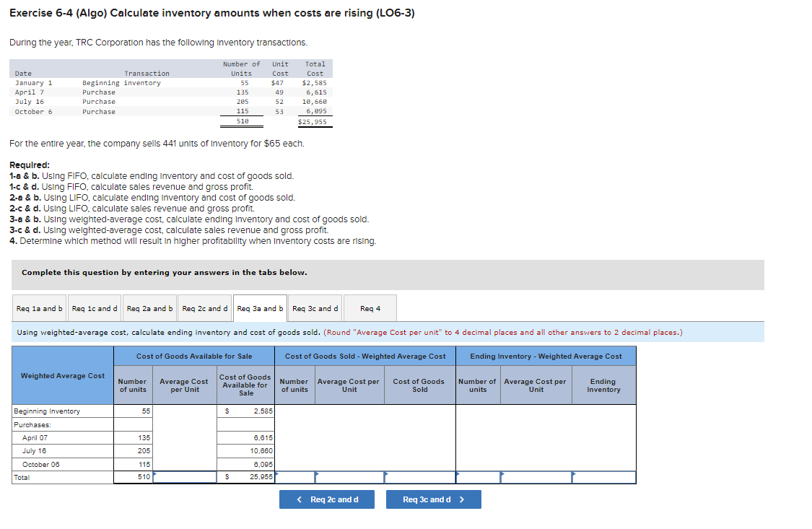812x529 pixels.
Task: Click the Cost of Goods Sold input field
Action: [x=419, y=476]
